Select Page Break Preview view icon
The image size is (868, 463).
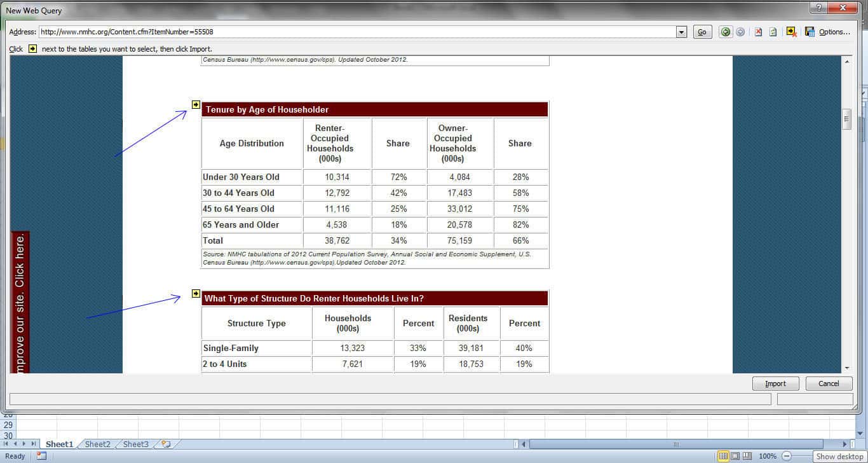[747, 456]
